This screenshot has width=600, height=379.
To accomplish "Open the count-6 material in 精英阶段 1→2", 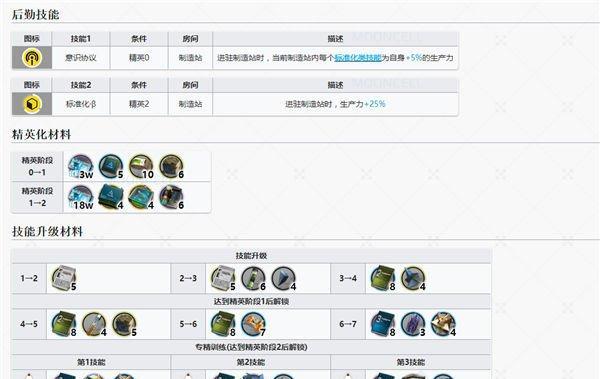I will (171, 198).
